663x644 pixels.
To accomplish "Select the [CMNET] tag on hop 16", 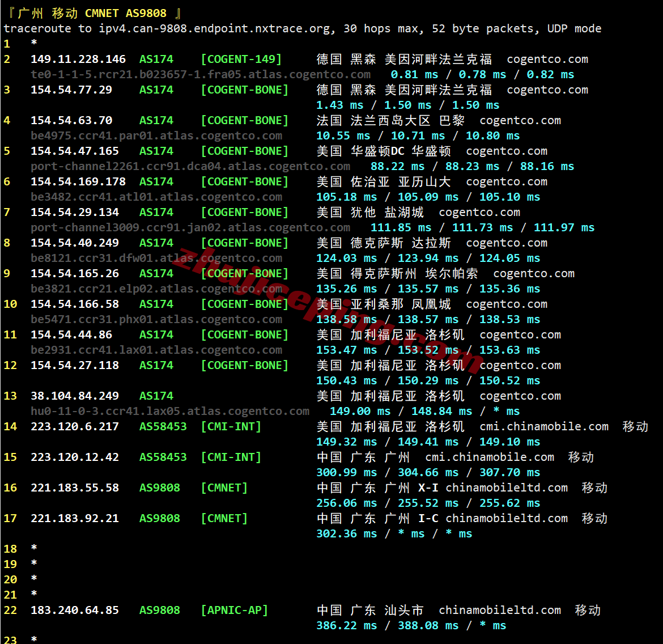I will 224,488.
